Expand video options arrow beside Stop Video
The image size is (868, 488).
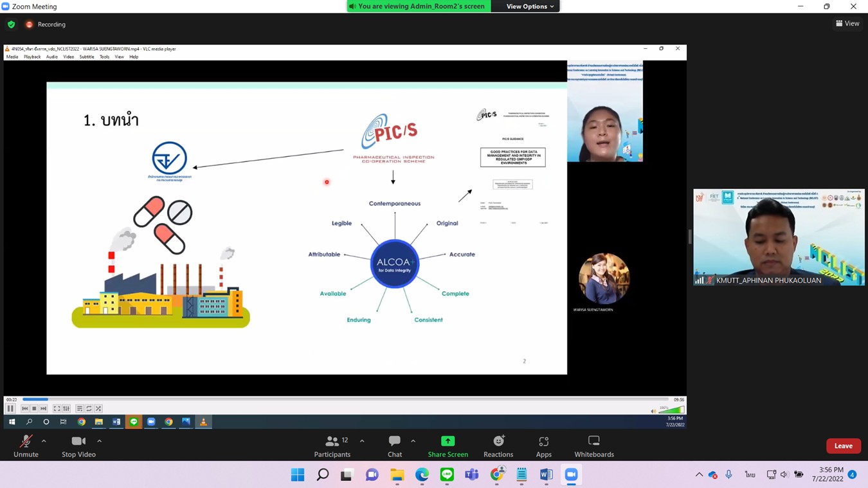click(99, 441)
